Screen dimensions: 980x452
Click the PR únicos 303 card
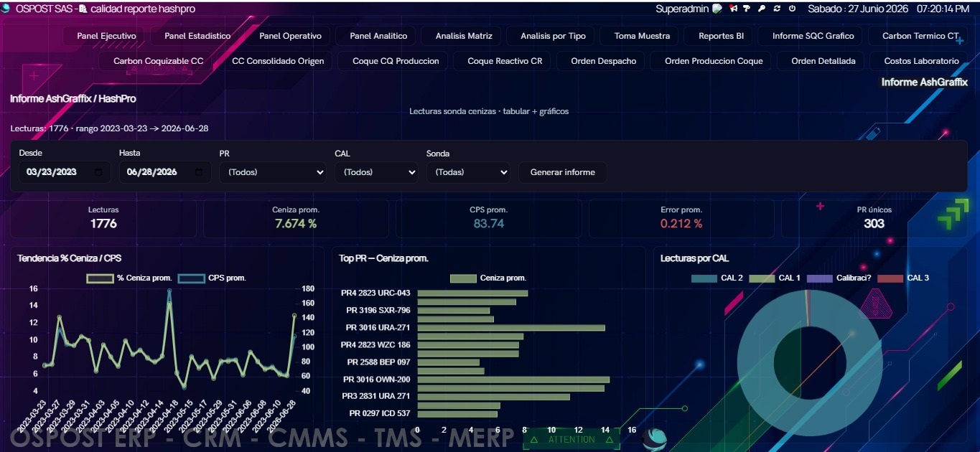[874, 218]
